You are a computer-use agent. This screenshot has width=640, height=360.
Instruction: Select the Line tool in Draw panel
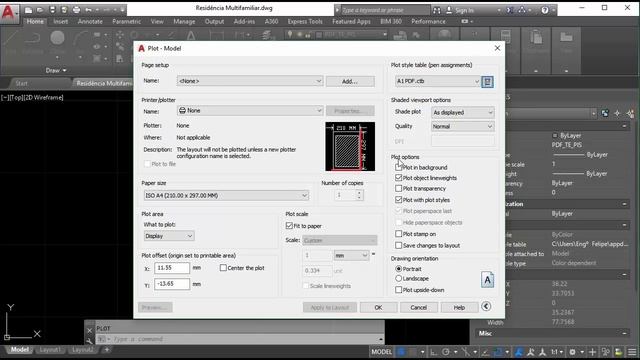click(x=11, y=39)
